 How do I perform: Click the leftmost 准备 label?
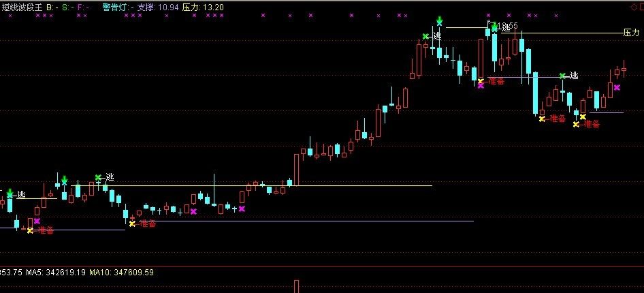46,230
